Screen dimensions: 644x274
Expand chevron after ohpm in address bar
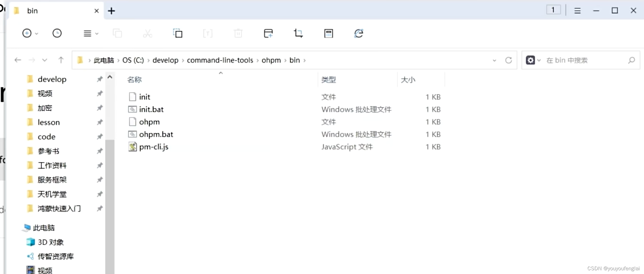[x=285, y=60]
